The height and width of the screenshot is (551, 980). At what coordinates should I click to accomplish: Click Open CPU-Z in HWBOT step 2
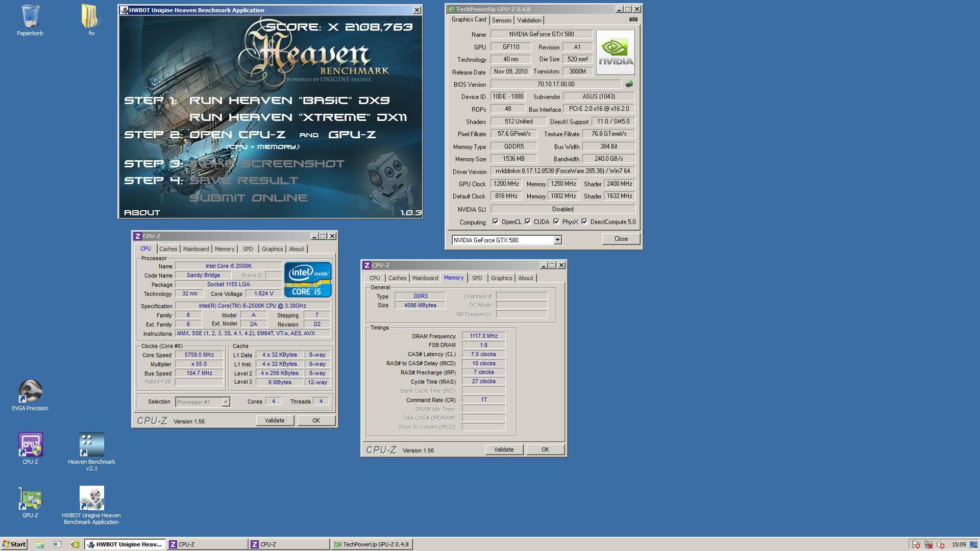click(237, 135)
